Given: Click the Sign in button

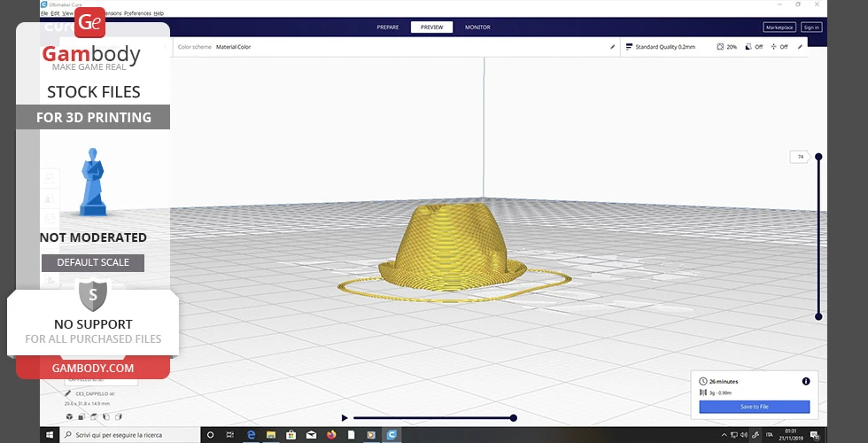Looking at the screenshot, I should pyautogui.click(x=811, y=27).
